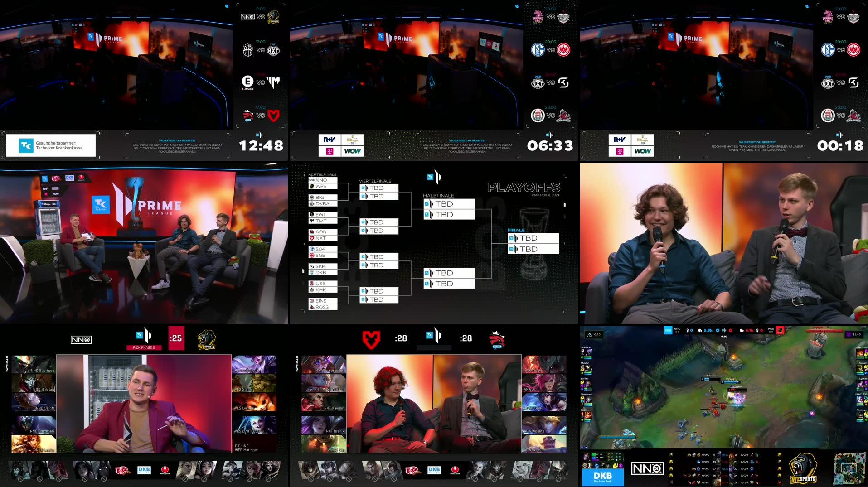Click the PICK PHASE 2 label

pyautogui.click(x=144, y=347)
